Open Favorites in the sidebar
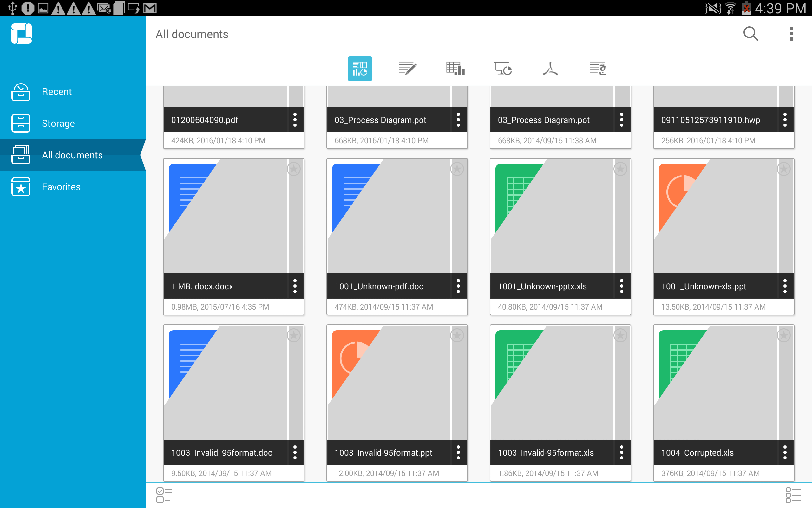The width and height of the screenshot is (812, 508). (x=73, y=187)
